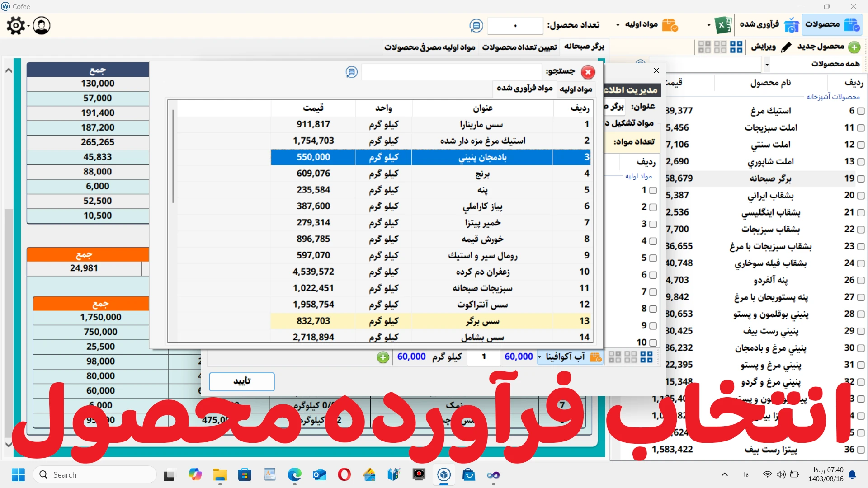Select the blue grid icon near آب آکوافینا row

coord(646,357)
